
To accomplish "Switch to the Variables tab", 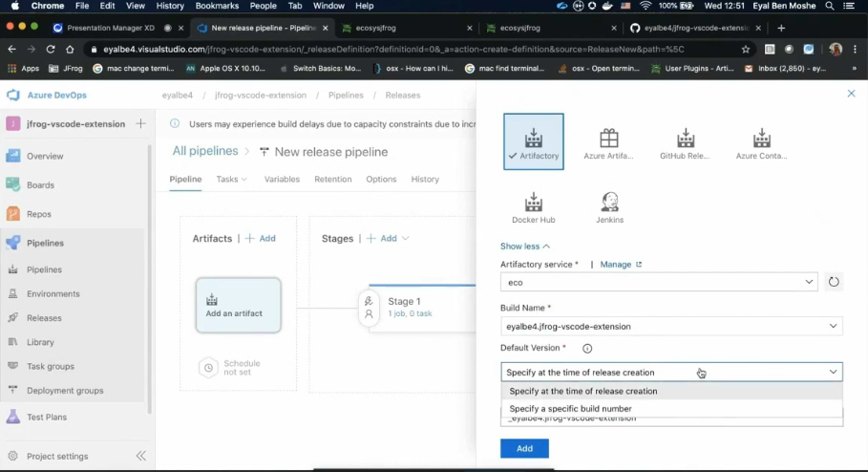I will point(282,179).
